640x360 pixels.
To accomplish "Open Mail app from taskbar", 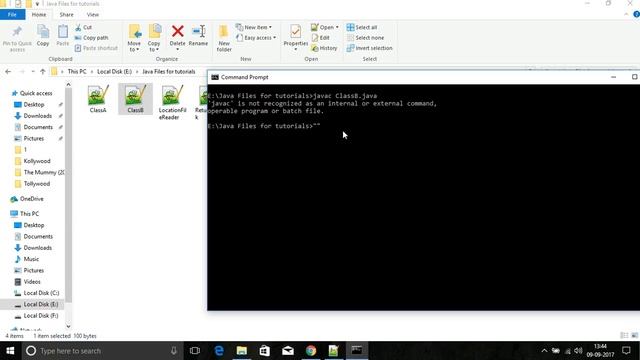I will pyautogui.click(x=288, y=351).
